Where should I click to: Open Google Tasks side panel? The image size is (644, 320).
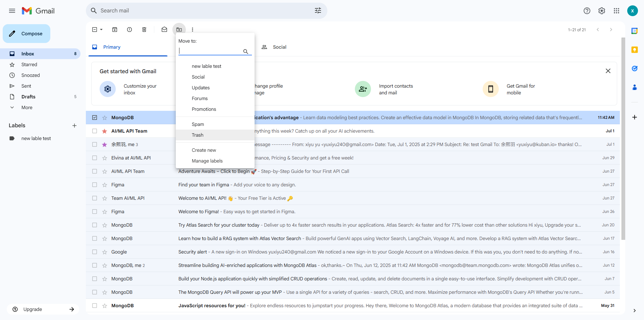pos(635,68)
